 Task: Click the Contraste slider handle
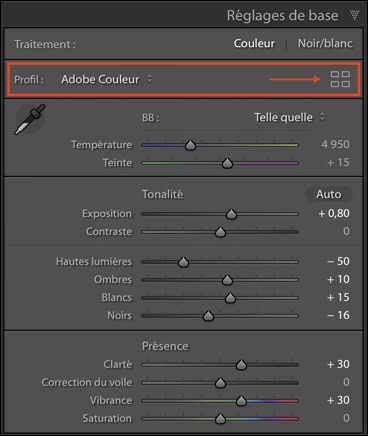coord(220,232)
